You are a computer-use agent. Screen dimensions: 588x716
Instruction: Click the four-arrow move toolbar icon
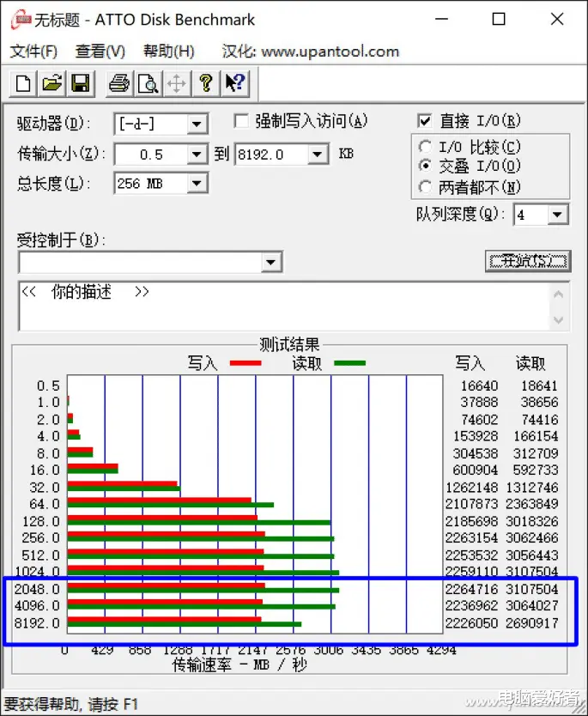(177, 83)
